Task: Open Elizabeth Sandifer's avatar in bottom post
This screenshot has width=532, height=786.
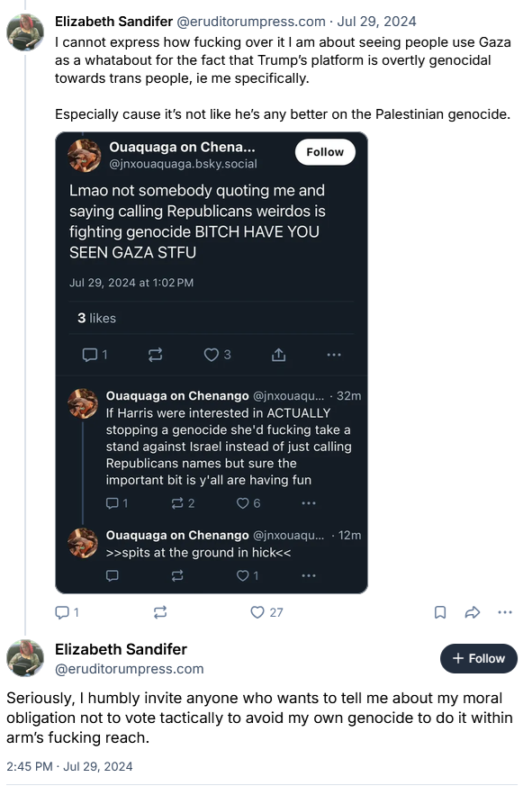Action: pos(25,657)
